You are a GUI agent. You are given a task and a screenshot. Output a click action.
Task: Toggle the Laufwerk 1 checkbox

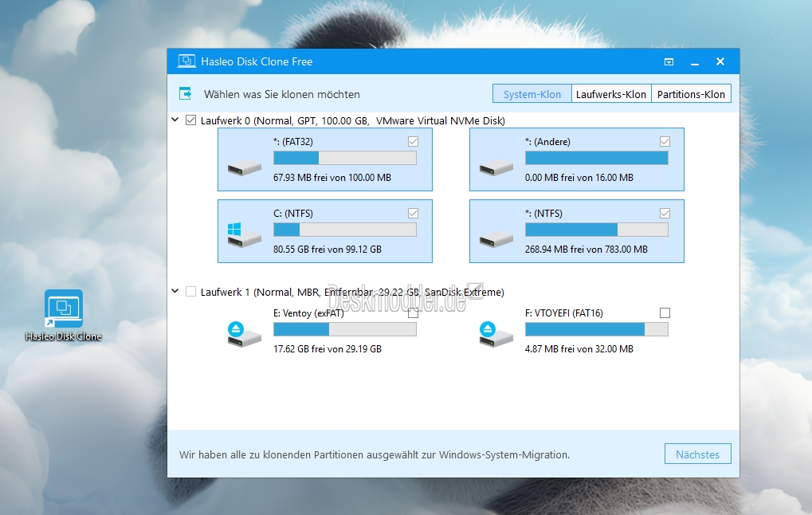[x=190, y=292]
